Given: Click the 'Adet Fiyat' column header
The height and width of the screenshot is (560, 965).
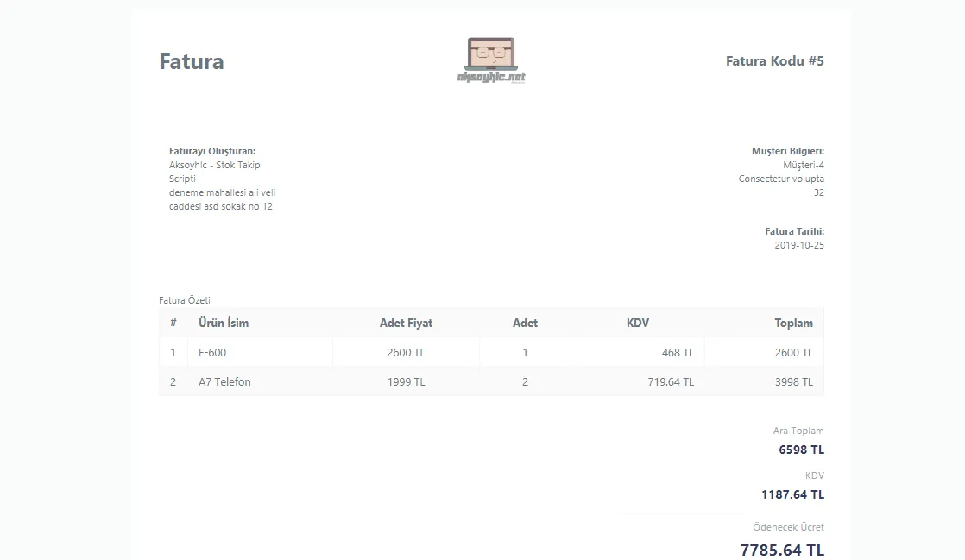Looking at the screenshot, I should click(x=407, y=323).
